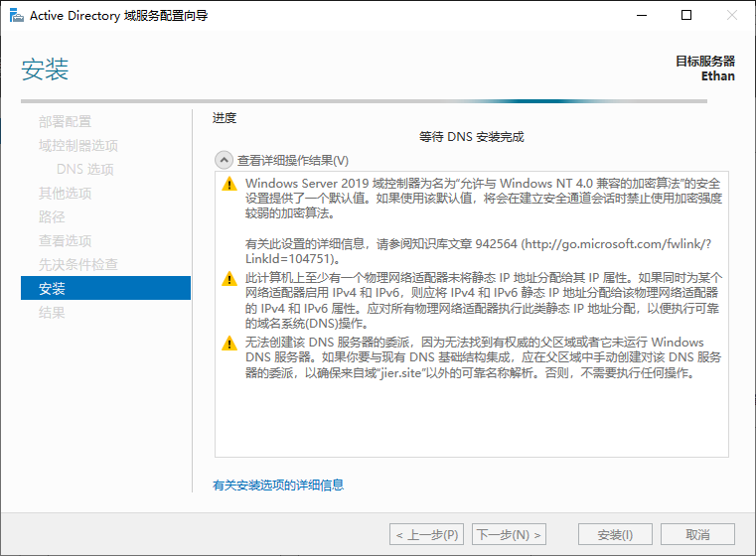Image resolution: width=756 pixels, height=556 pixels.
Task: Select 路径 step in sidebar
Action: [52, 216]
